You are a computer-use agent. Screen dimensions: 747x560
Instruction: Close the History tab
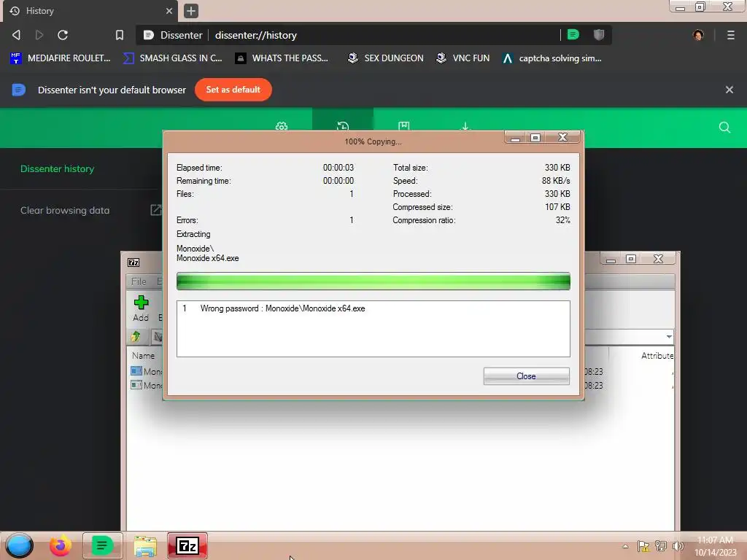(169, 10)
